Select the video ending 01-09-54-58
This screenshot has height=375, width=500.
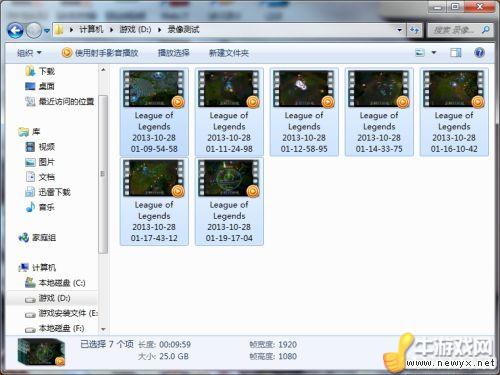pyautogui.click(x=154, y=112)
